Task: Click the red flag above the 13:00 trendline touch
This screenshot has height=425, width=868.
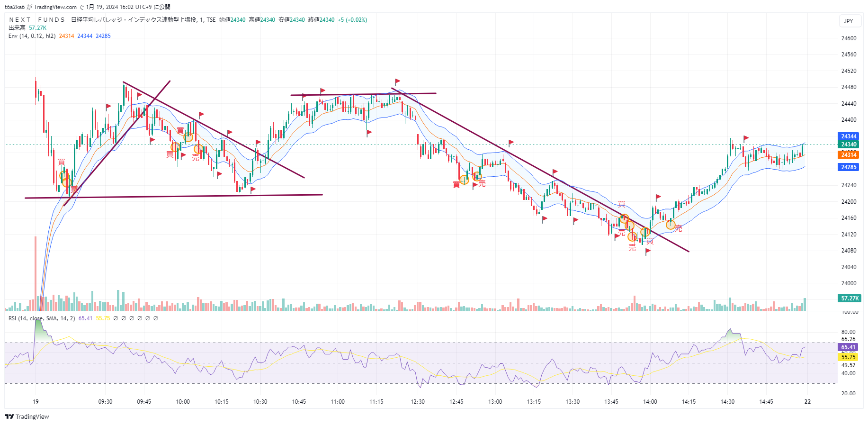Action: [x=511, y=142]
